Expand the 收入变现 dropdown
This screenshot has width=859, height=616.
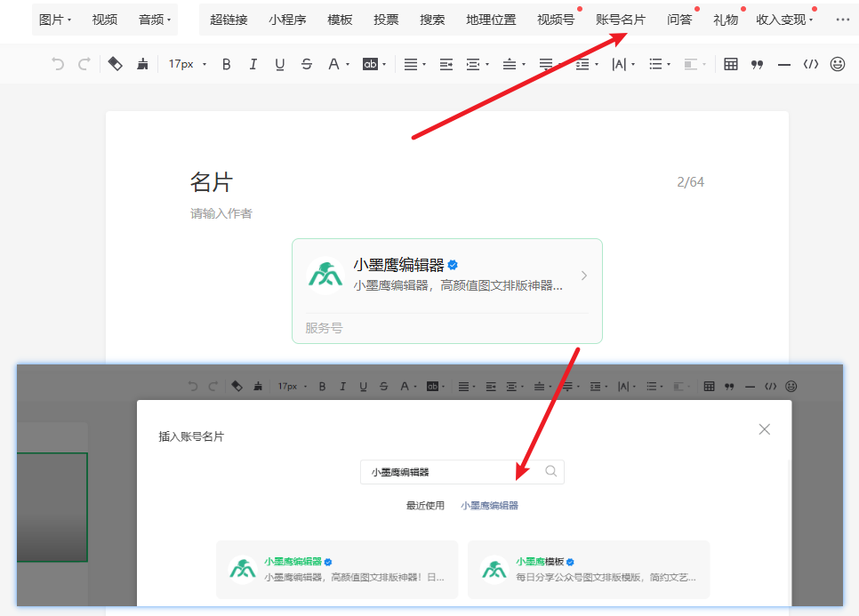point(784,20)
